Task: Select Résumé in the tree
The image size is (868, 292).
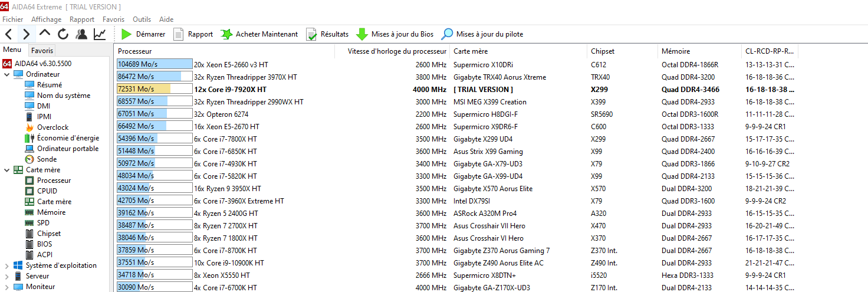Action: tap(43, 85)
